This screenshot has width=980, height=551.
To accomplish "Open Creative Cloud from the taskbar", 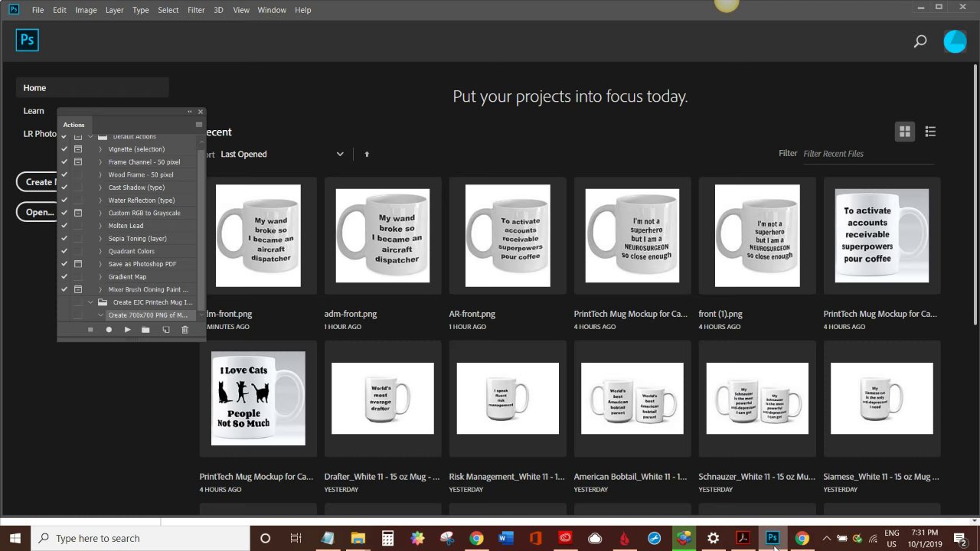I will click(x=565, y=538).
